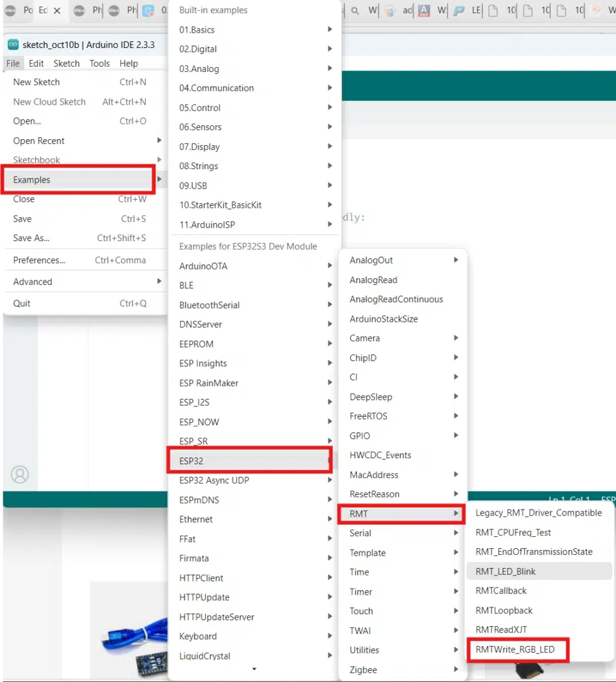Expand the BLE submenu arrow
The image size is (616, 682).
point(330,285)
